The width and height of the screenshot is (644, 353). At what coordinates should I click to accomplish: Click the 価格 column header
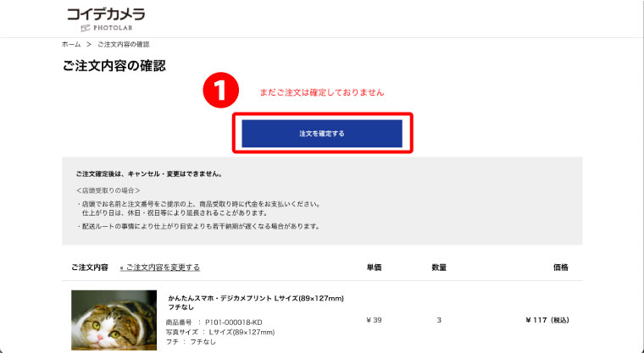[561, 268]
